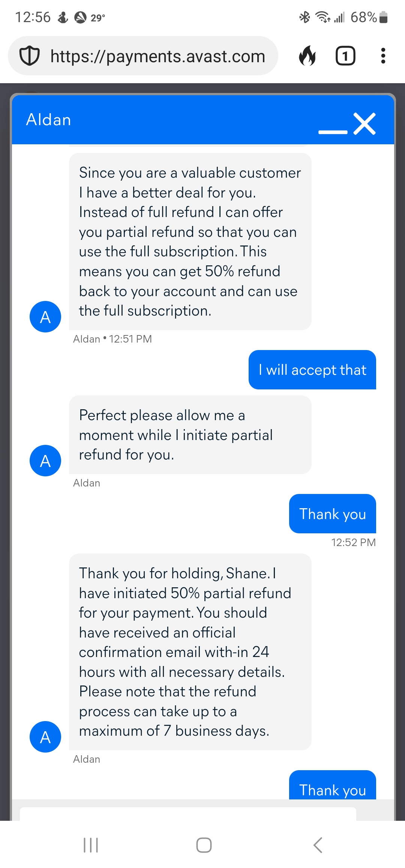Viewport: 405px width, 868px height.
Task: Tap the Android recent apps button
Action: click(91, 845)
